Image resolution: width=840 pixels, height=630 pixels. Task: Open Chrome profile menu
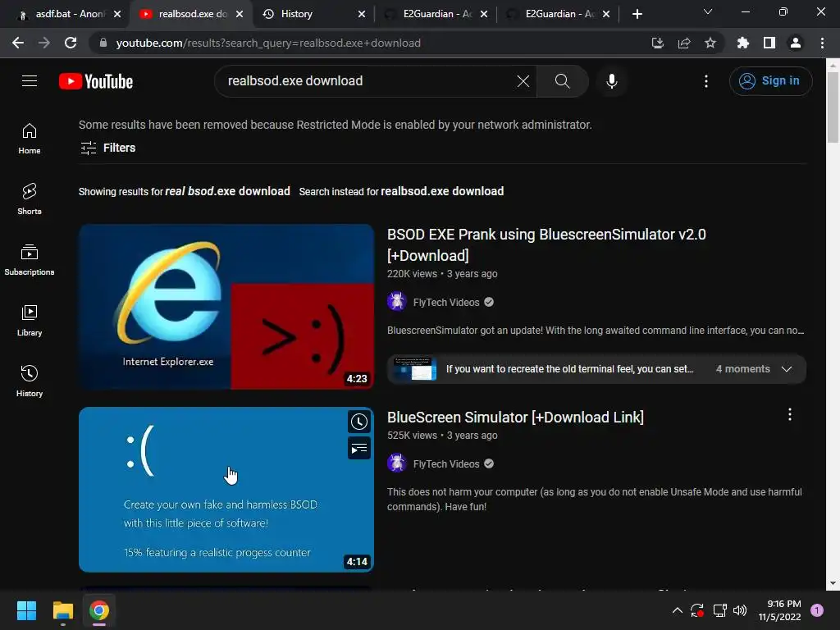tap(796, 43)
